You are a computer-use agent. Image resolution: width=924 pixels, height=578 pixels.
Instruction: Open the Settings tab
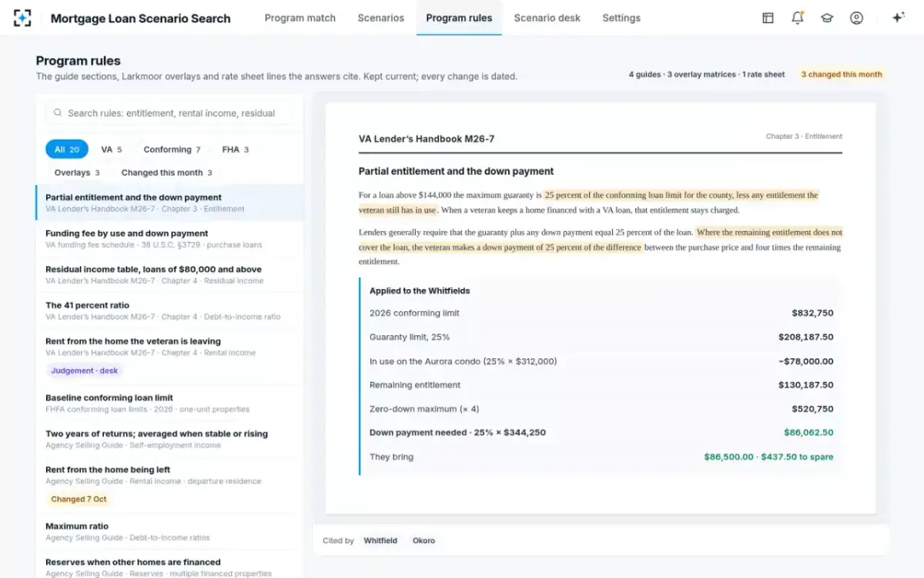[621, 18]
